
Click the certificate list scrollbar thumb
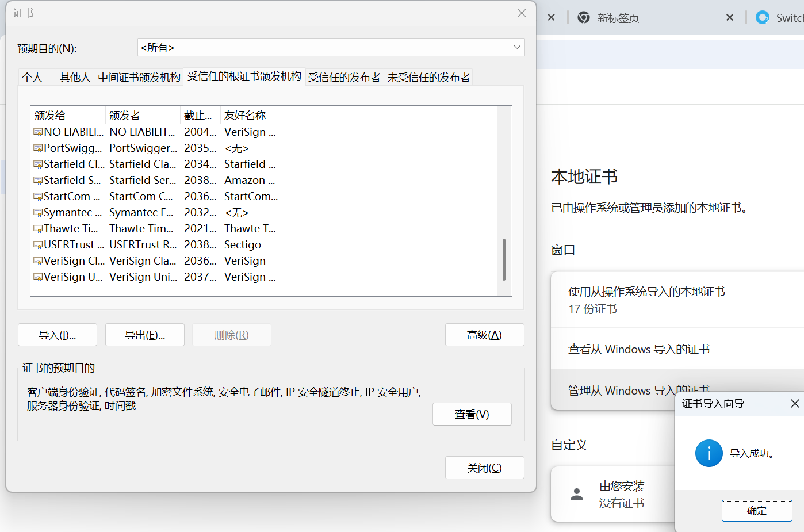(504, 259)
